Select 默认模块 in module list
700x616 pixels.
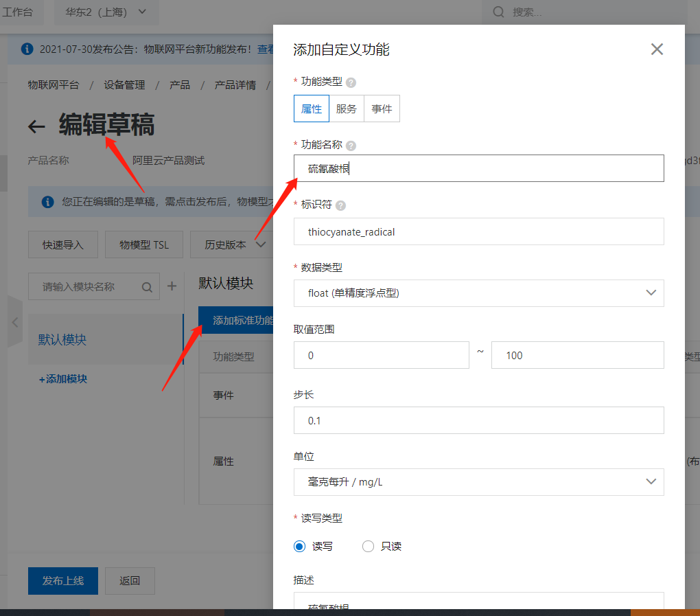[106, 339]
